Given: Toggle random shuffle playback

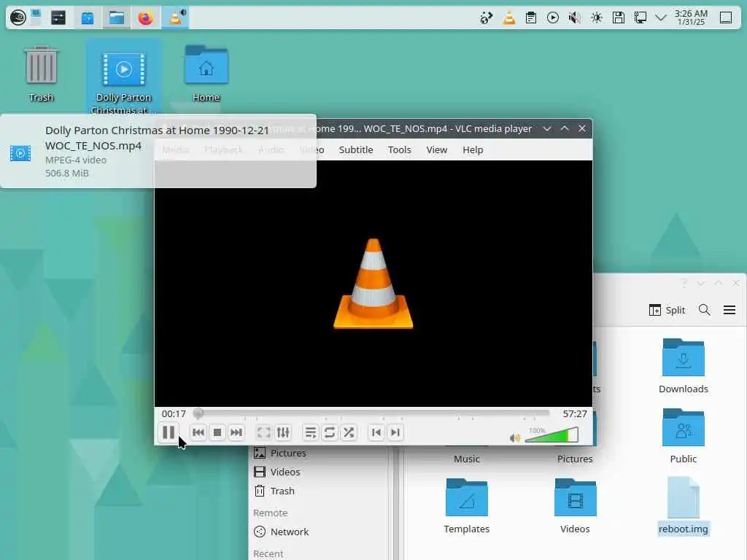Looking at the screenshot, I should click(349, 432).
